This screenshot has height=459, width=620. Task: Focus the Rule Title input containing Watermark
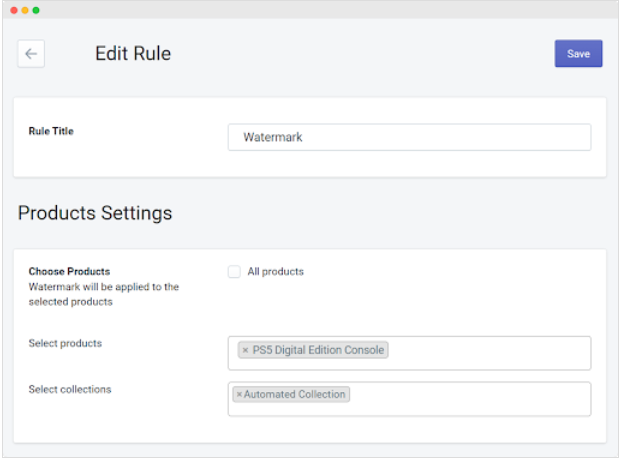409,137
